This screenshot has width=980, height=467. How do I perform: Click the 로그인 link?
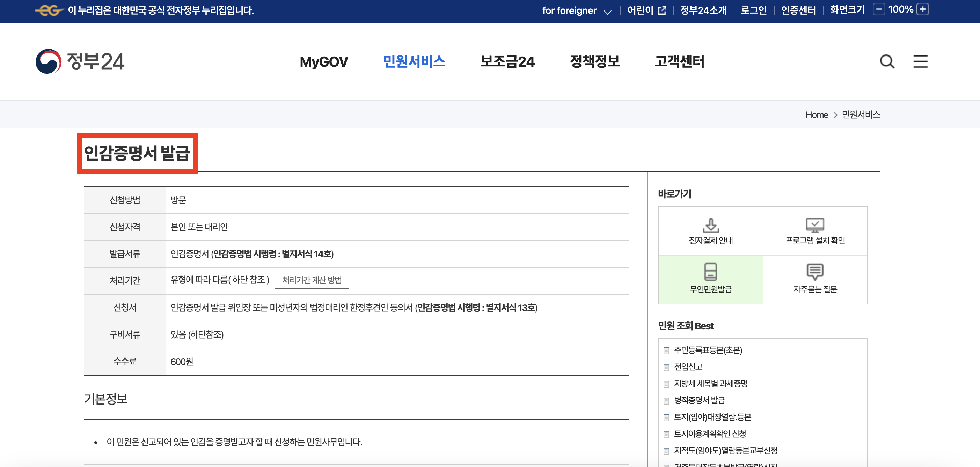[x=754, y=11]
